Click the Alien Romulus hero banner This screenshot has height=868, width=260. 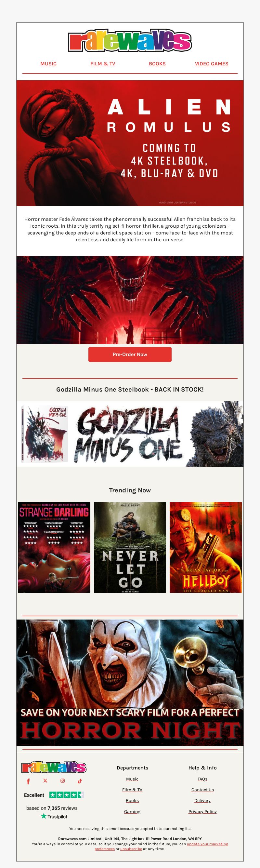(x=130, y=143)
